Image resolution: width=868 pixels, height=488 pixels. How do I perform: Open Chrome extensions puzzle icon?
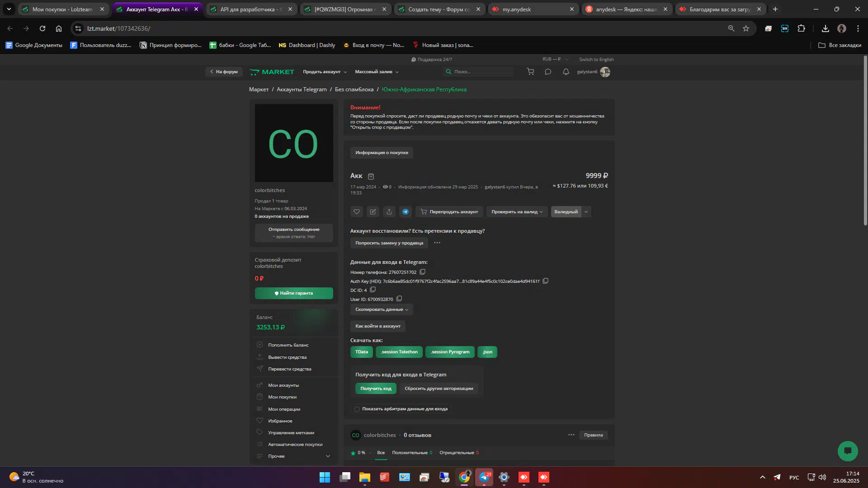tap(802, 28)
